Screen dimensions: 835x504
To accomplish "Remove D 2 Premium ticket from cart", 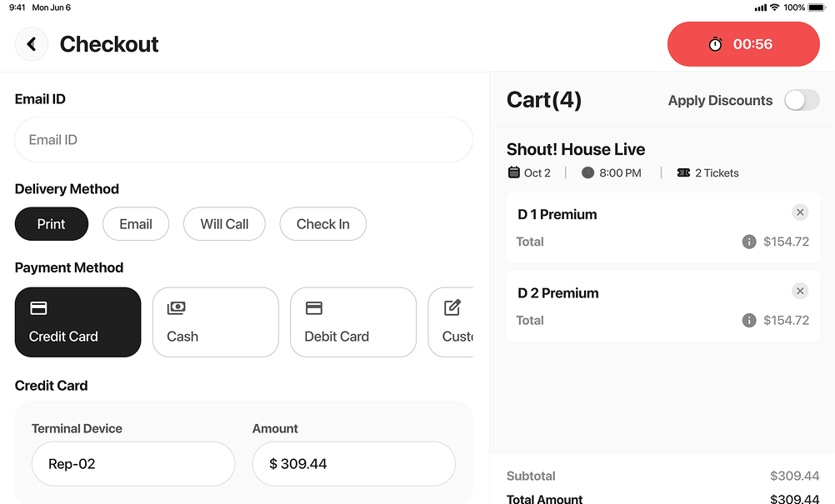I will click(800, 291).
